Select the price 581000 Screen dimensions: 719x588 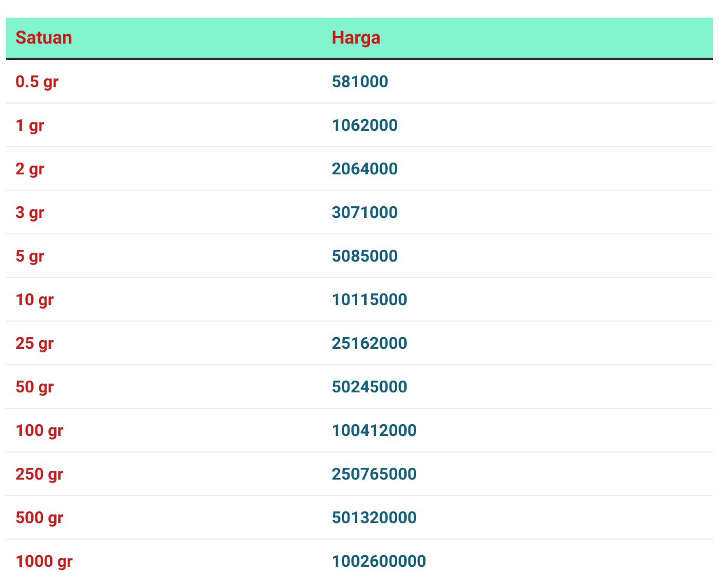(x=360, y=81)
